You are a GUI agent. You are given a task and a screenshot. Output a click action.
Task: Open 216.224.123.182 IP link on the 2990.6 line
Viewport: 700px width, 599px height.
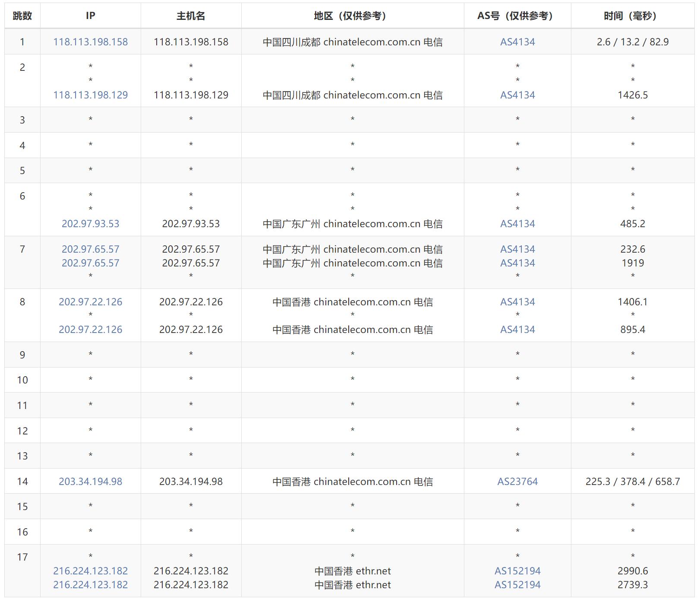pos(91,571)
